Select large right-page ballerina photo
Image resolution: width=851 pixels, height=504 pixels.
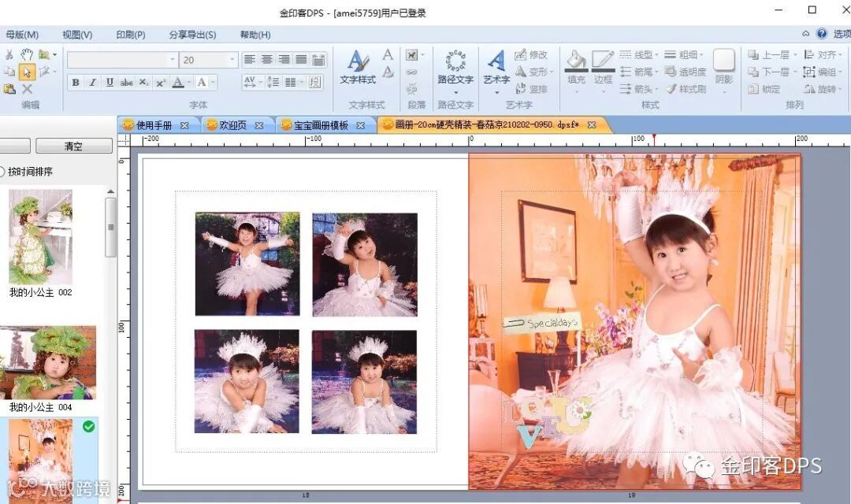(x=634, y=322)
